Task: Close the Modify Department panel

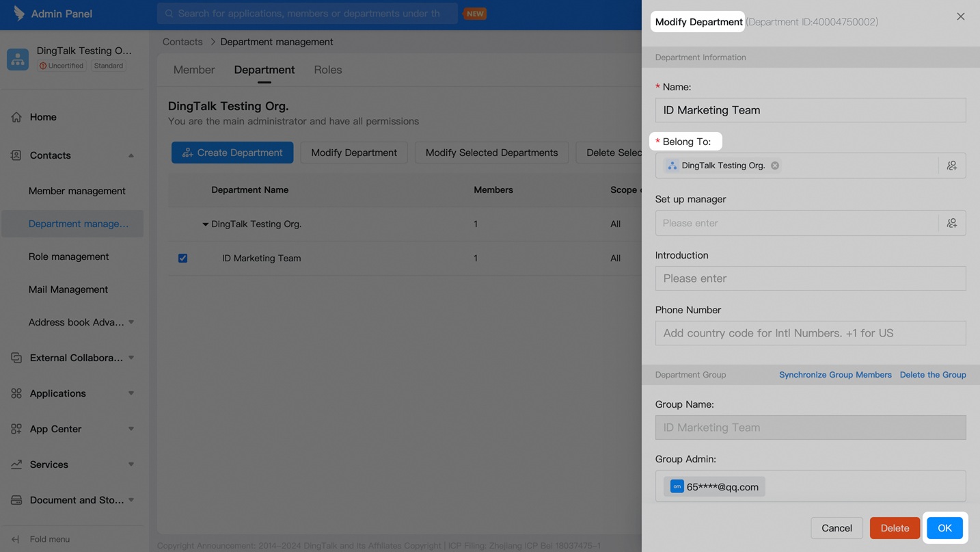Action: click(961, 16)
